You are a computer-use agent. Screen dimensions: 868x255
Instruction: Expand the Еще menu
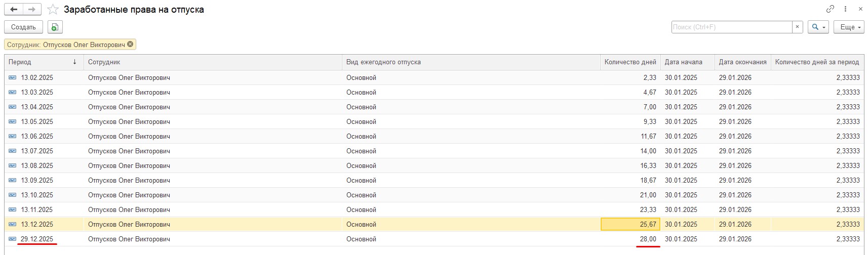coord(849,27)
